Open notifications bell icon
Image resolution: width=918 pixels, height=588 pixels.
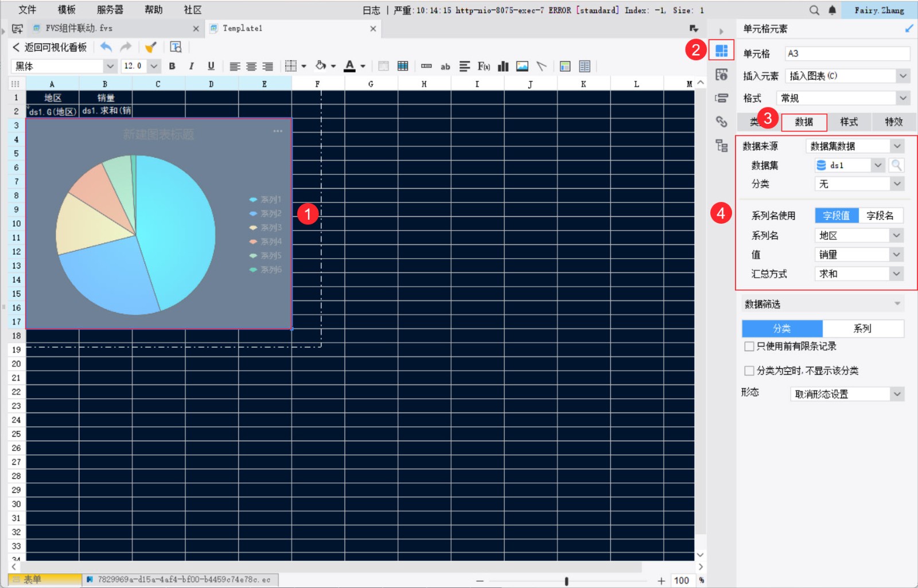[832, 10]
